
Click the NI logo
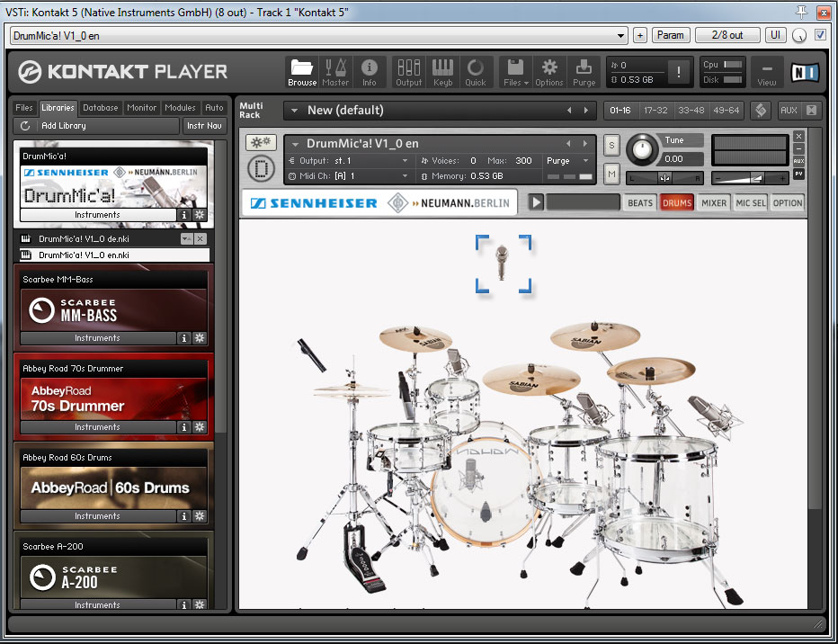point(805,72)
